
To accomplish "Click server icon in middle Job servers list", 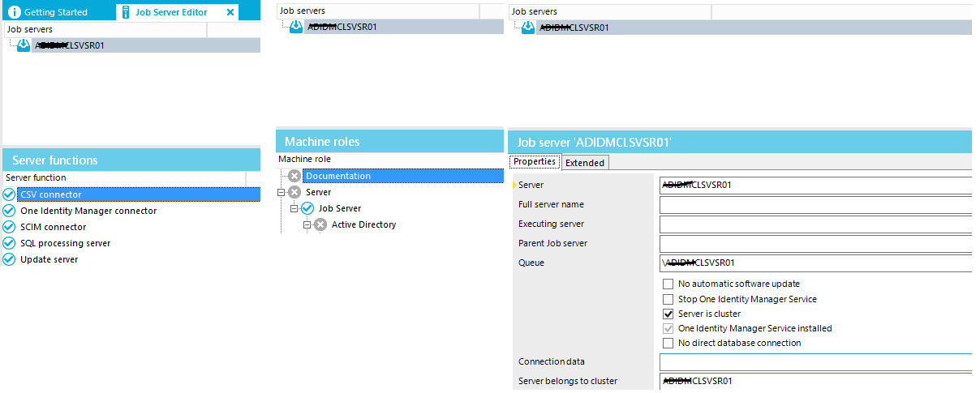I will click(x=296, y=27).
